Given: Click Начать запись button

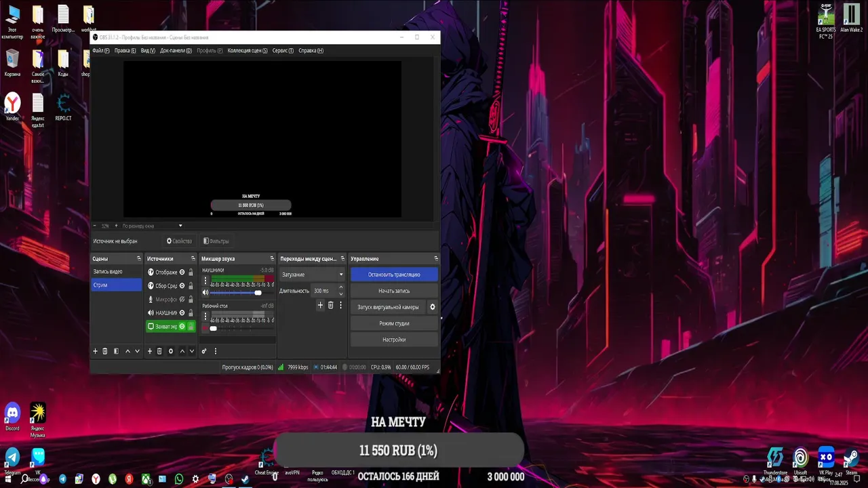Looking at the screenshot, I should [394, 291].
